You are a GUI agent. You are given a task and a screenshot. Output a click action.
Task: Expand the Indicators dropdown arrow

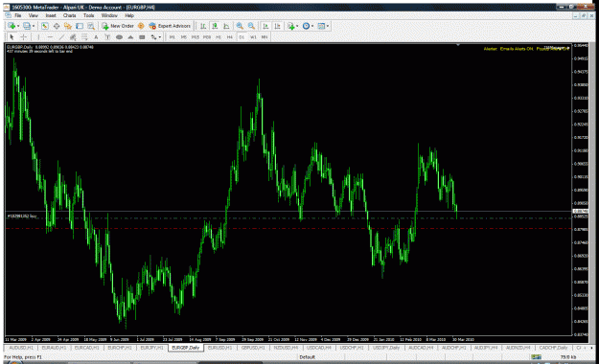click(x=297, y=26)
